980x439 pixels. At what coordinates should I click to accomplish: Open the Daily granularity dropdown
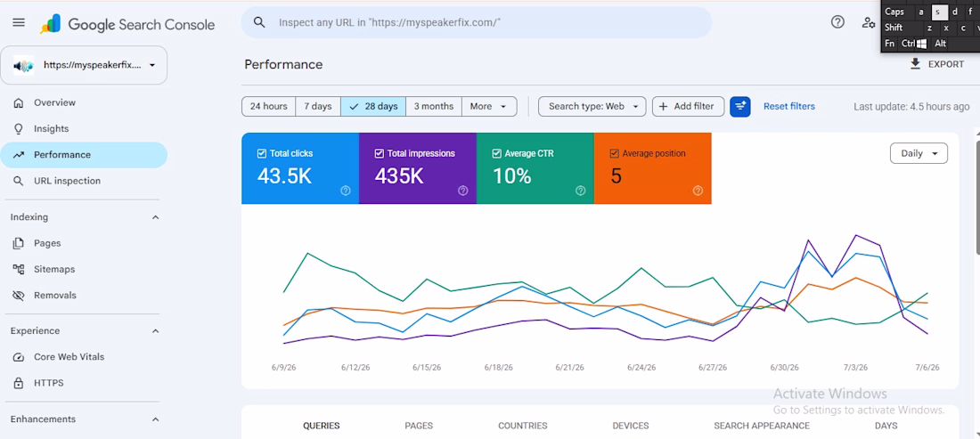pos(919,153)
